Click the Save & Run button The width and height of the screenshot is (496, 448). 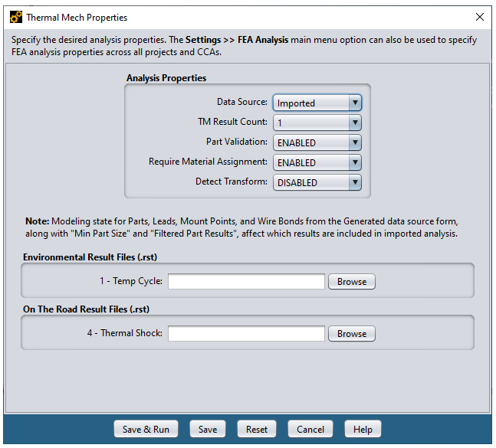pyautogui.click(x=146, y=429)
